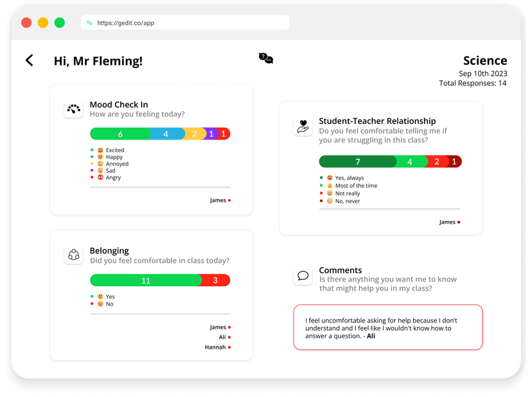Click the Belonging circle icon
Image resolution: width=532 pixels, height=397 pixels.
74,255
